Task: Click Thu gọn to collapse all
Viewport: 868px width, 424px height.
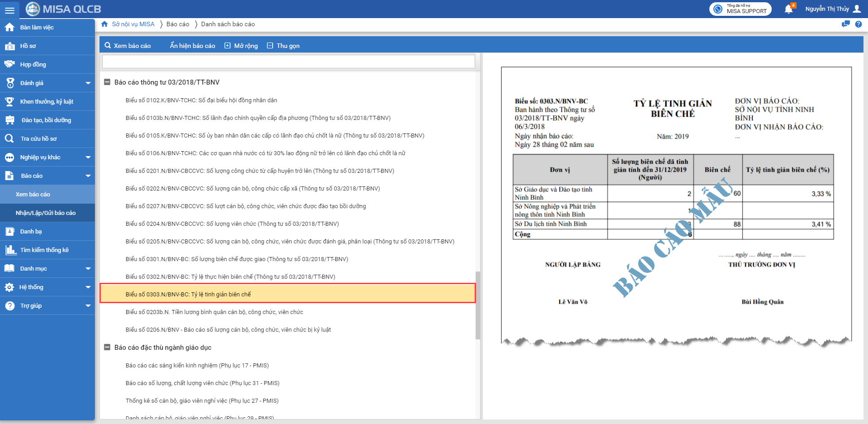Action: (x=283, y=46)
